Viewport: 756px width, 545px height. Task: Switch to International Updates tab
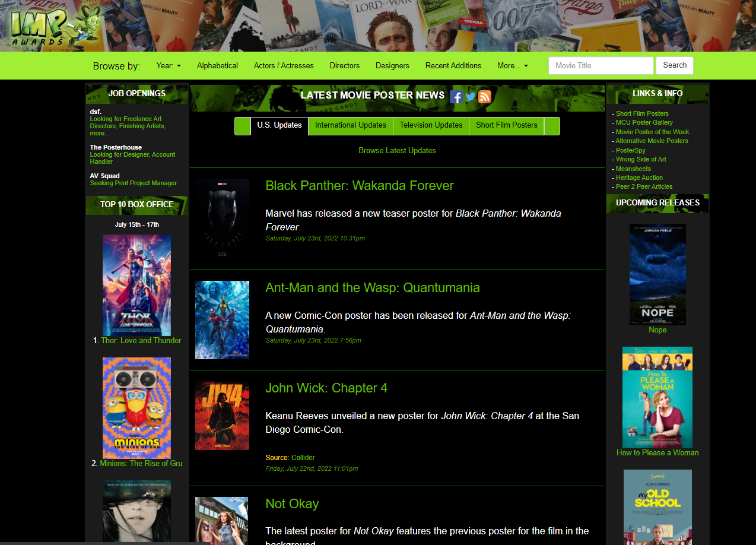[351, 125]
